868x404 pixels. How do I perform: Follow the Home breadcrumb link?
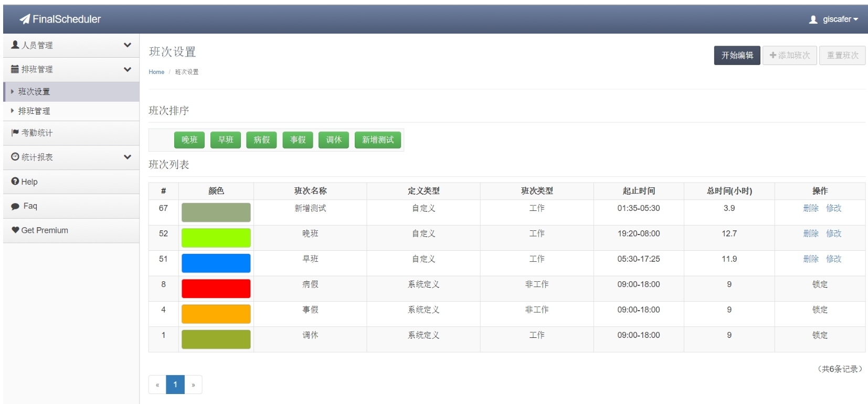click(156, 72)
